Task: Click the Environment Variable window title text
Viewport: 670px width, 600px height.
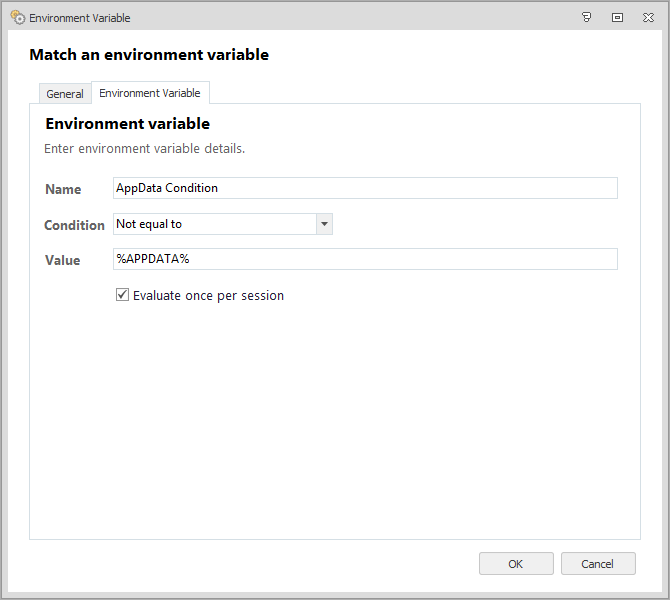Action: [80, 18]
